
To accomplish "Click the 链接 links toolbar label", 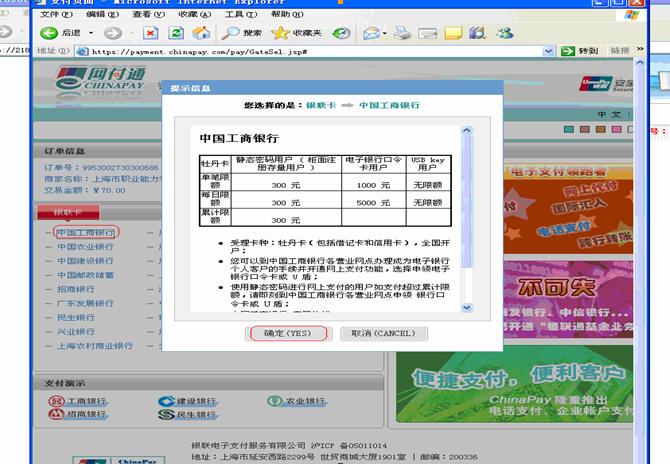I will 620,50.
